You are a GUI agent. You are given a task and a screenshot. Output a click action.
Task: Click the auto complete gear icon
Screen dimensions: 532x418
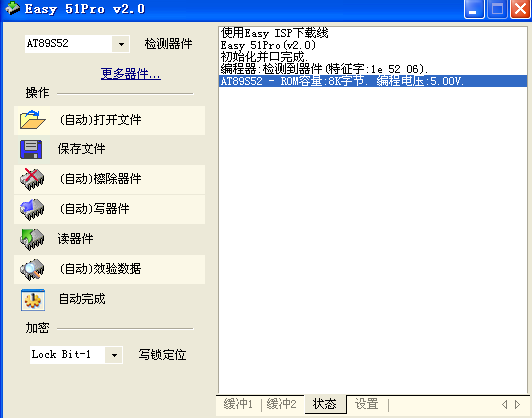(x=33, y=300)
